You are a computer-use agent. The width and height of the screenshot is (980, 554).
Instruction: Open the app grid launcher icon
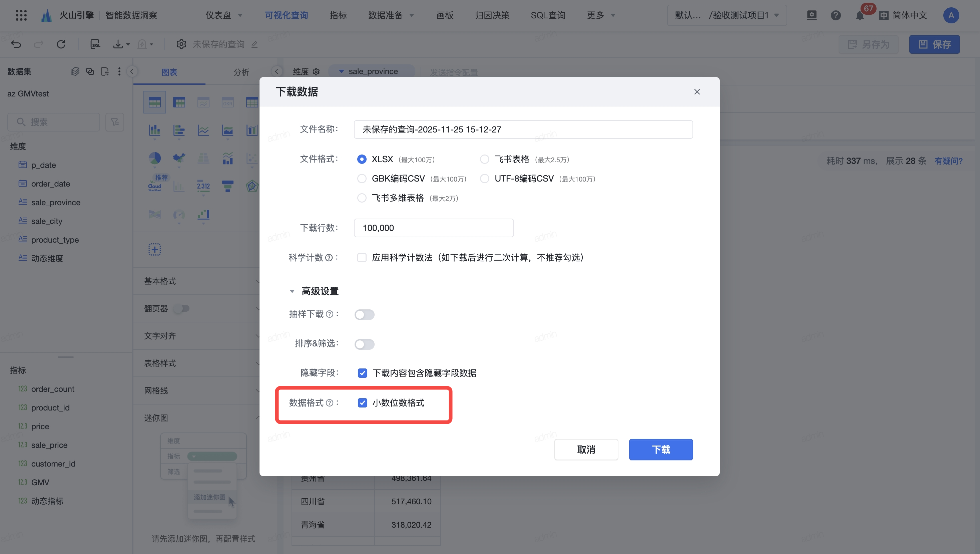21,15
